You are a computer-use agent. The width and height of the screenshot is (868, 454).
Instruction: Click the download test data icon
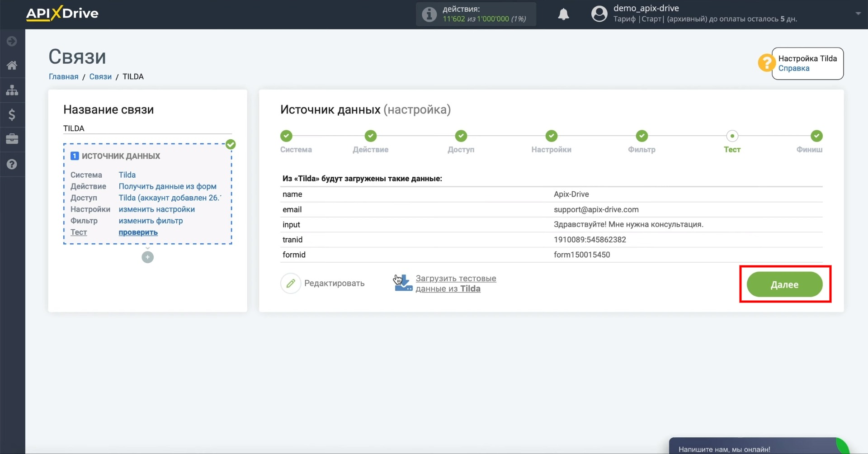pos(403,283)
